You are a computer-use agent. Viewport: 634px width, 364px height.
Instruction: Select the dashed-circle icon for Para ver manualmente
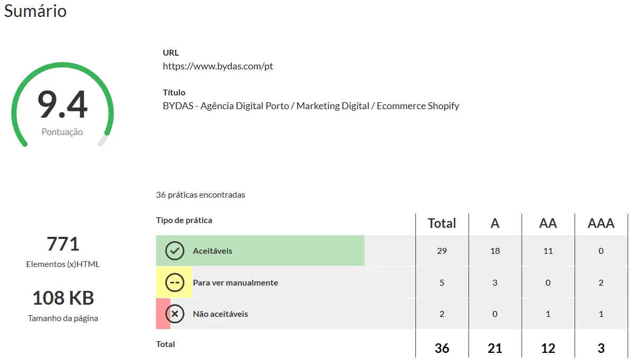pyautogui.click(x=175, y=282)
